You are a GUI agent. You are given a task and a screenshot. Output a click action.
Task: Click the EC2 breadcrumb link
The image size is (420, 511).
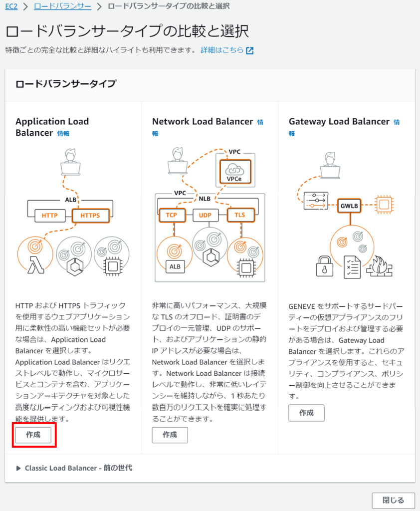click(11, 6)
